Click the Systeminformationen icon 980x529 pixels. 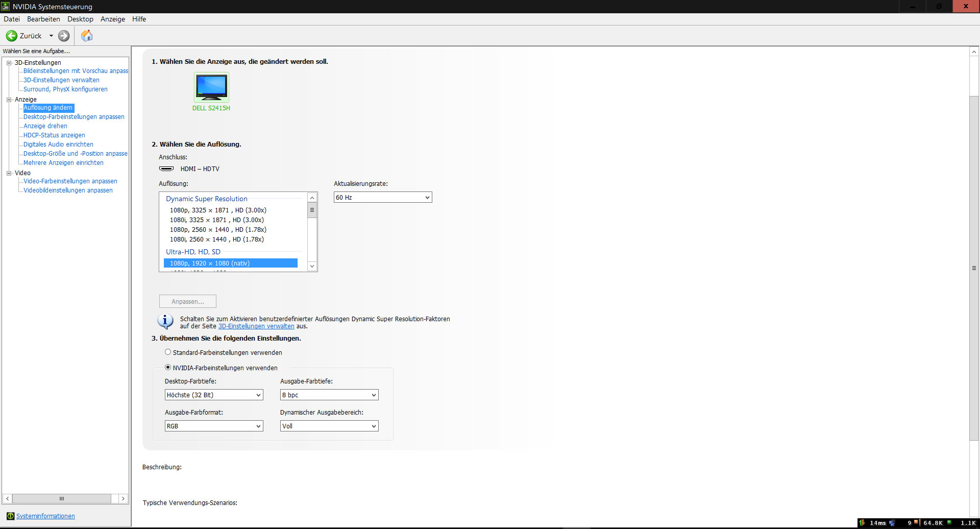tap(10, 516)
